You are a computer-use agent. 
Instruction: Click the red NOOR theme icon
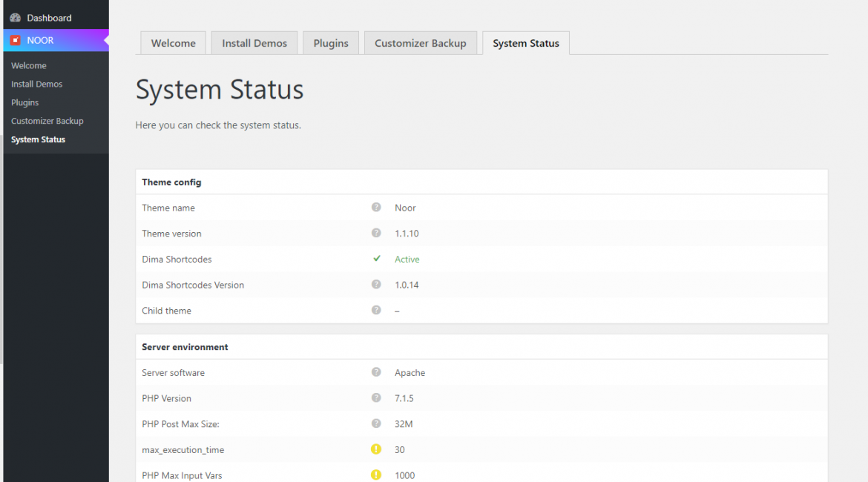tap(16, 39)
